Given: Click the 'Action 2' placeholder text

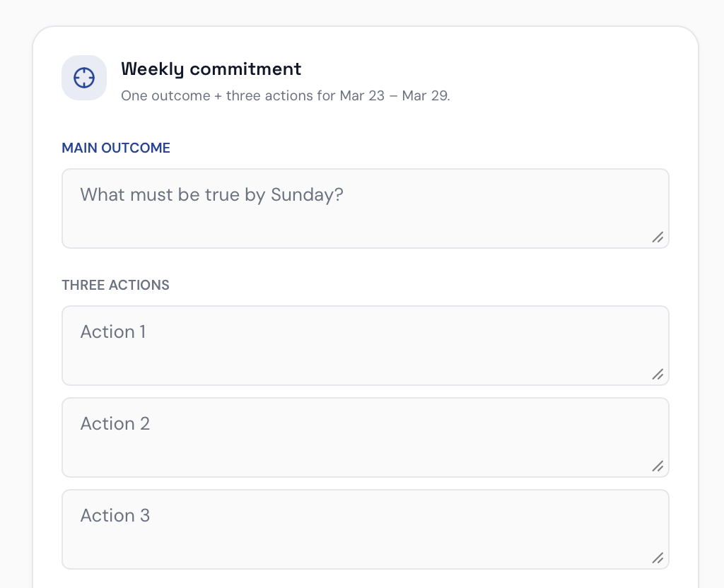Looking at the screenshot, I should click(x=115, y=423).
